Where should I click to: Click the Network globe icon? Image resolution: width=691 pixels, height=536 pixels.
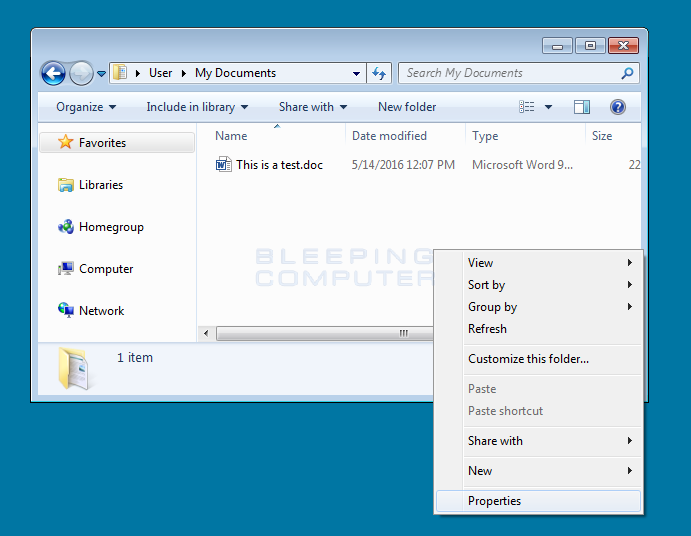point(66,310)
